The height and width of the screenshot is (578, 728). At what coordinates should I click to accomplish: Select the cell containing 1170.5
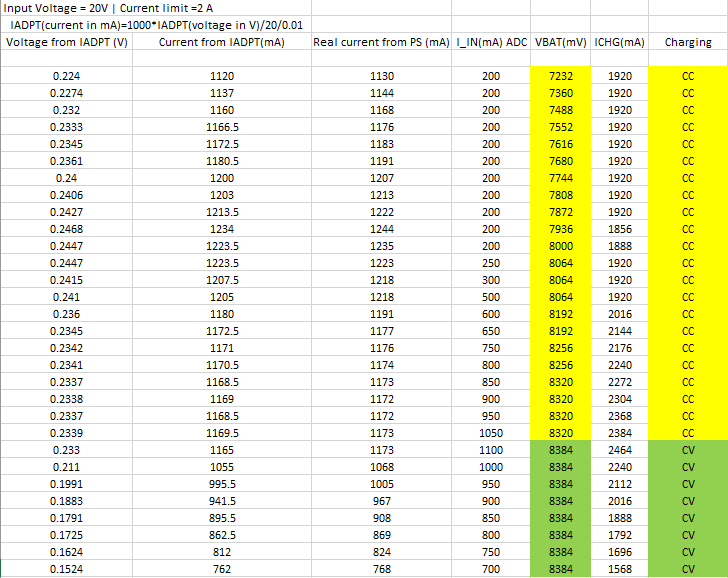[x=222, y=365]
